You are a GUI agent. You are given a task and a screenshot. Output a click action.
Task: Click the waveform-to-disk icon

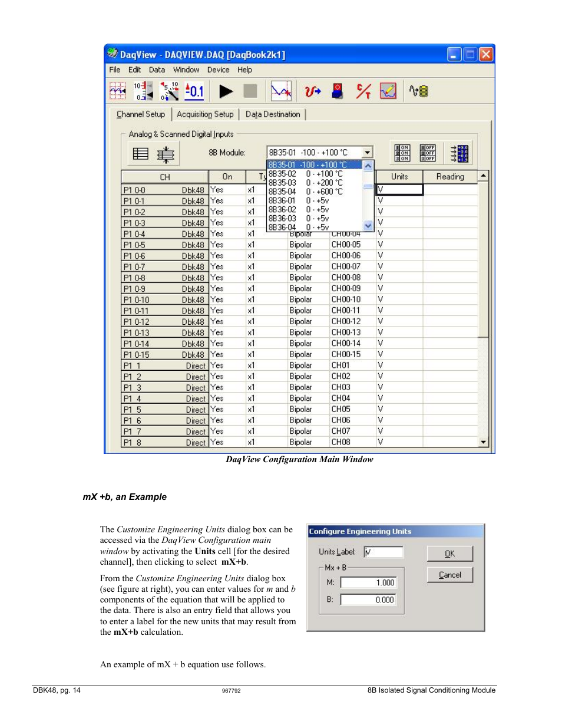click(x=419, y=91)
